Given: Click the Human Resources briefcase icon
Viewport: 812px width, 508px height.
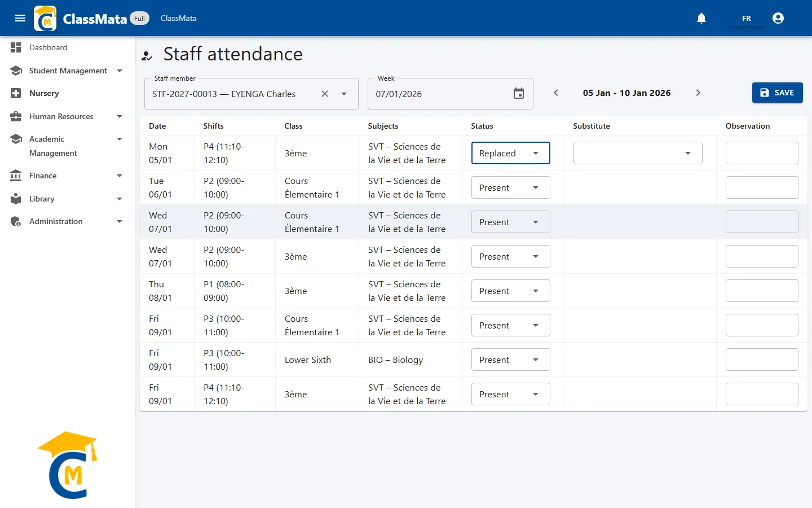Looking at the screenshot, I should click(16, 116).
